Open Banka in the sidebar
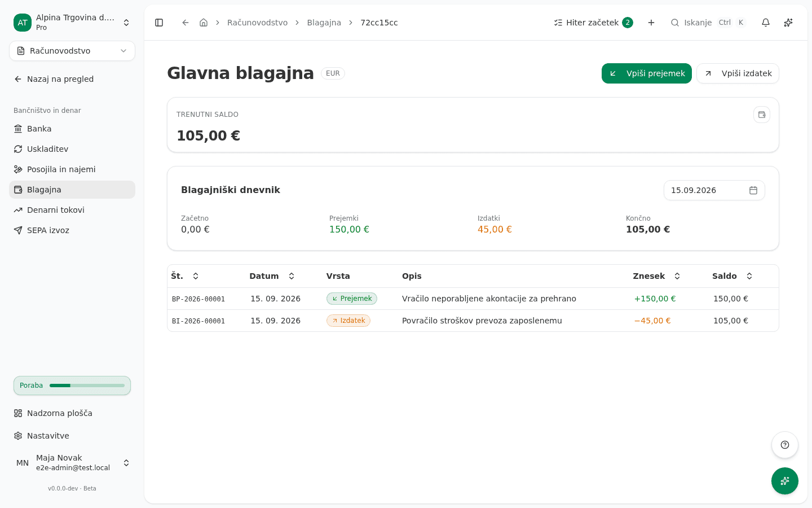This screenshot has height=508, width=812. pyautogui.click(x=72, y=129)
